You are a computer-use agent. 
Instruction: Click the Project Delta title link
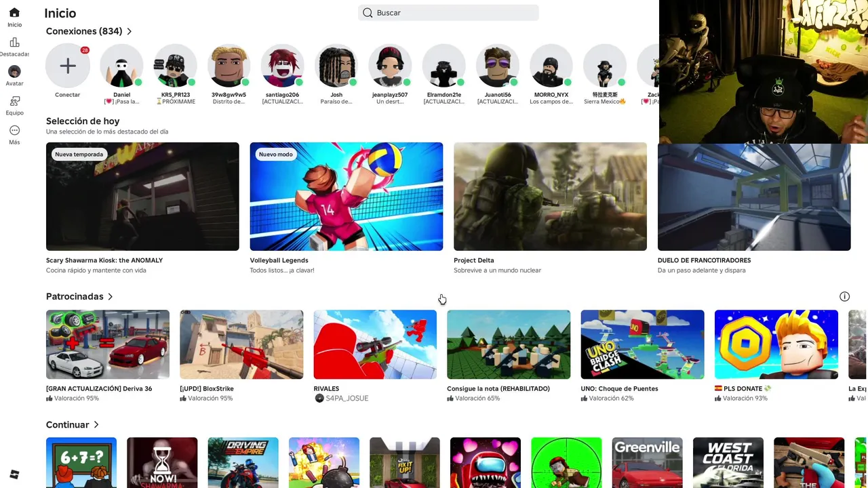tap(474, 260)
